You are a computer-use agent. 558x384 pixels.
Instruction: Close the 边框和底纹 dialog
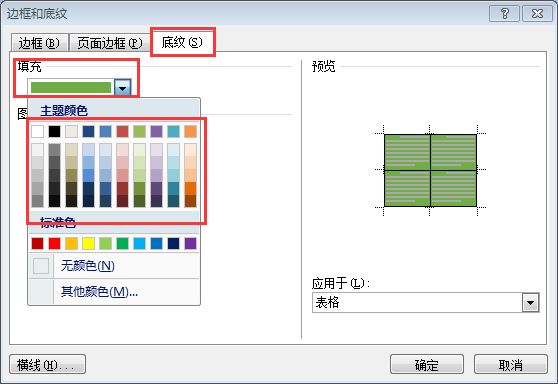click(537, 14)
